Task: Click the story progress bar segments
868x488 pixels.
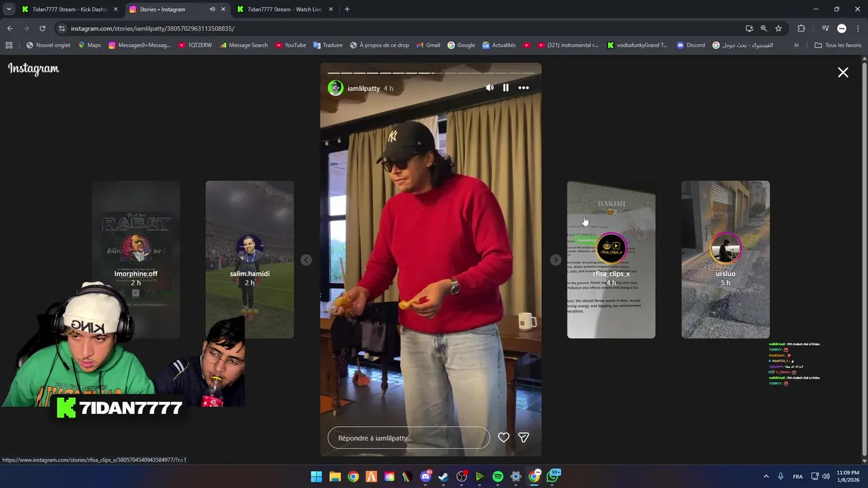Action: click(x=431, y=73)
